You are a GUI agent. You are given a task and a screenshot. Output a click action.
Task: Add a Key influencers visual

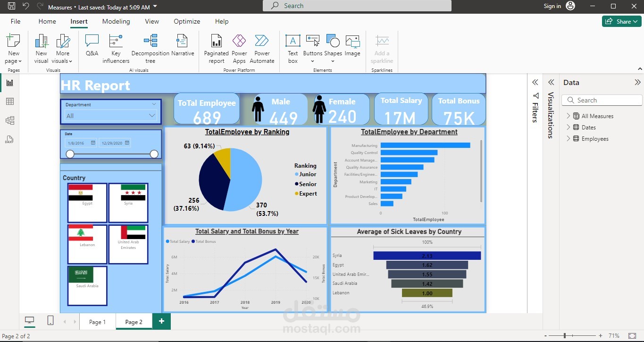click(116, 49)
